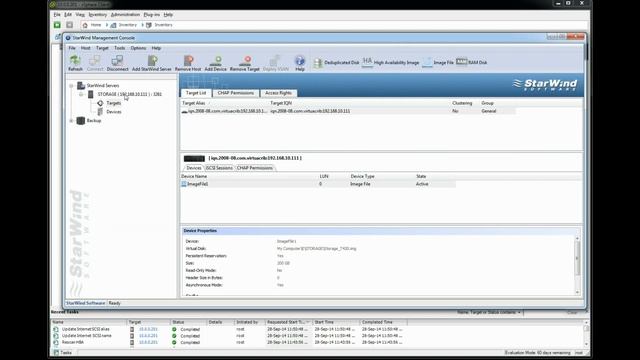640x360 pixels.
Task: Click the Target Alias column header
Action: 224,103
